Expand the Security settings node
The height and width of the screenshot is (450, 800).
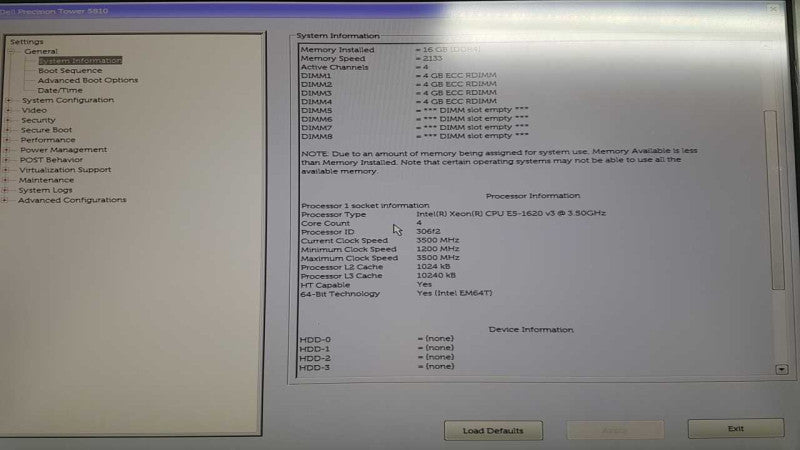coord(8,120)
